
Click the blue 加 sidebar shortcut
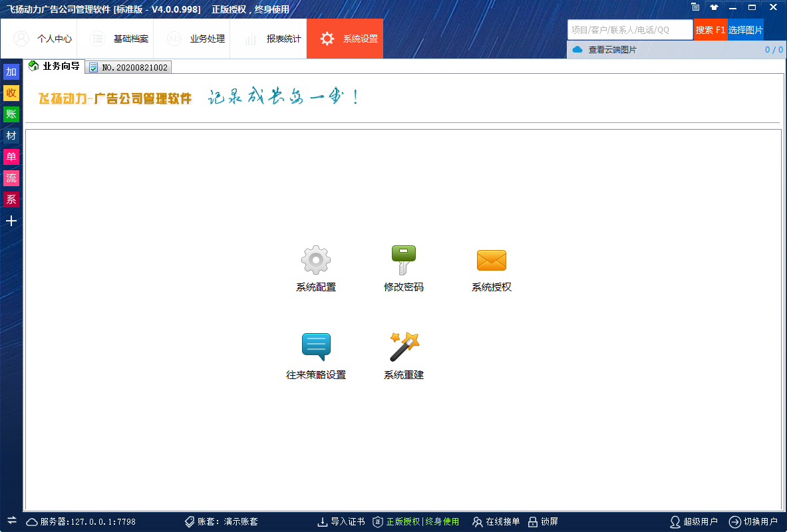pos(11,72)
